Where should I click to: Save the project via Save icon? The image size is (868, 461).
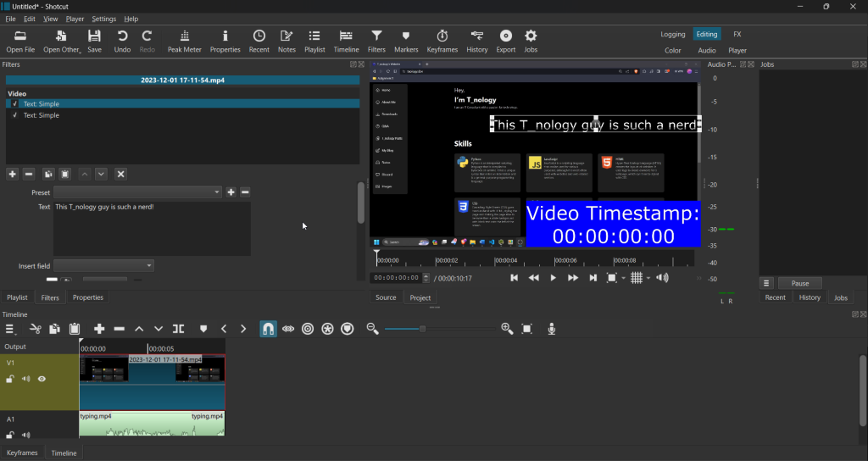click(x=95, y=42)
